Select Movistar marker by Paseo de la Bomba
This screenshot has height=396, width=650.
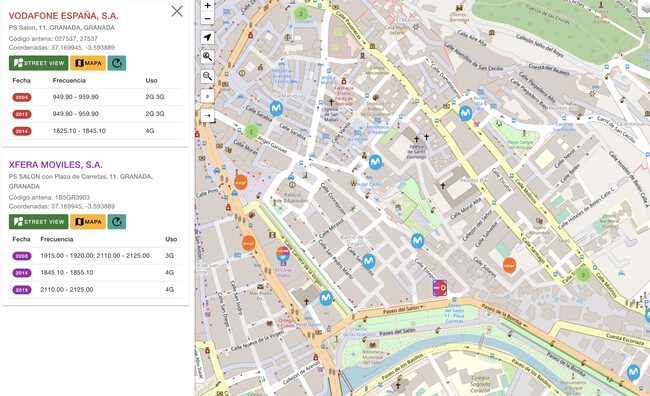coord(633,372)
